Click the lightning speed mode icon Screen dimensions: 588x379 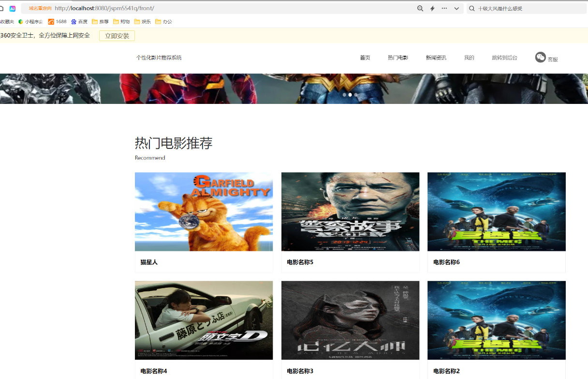point(432,9)
